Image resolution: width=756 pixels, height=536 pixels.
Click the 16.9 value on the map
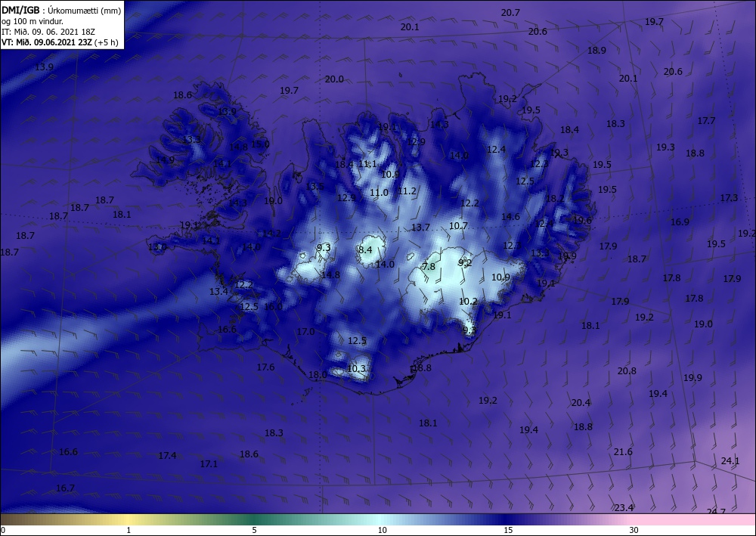(x=680, y=222)
